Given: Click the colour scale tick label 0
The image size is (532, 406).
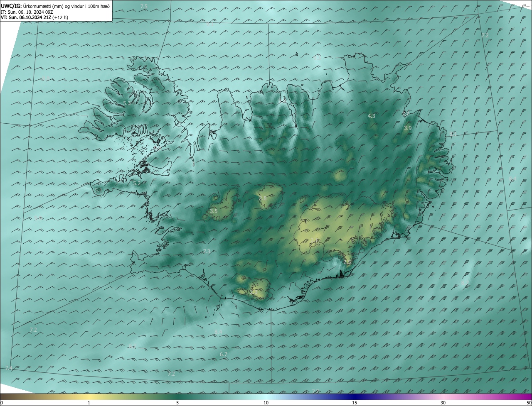Looking at the screenshot, I should click(1, 403).
